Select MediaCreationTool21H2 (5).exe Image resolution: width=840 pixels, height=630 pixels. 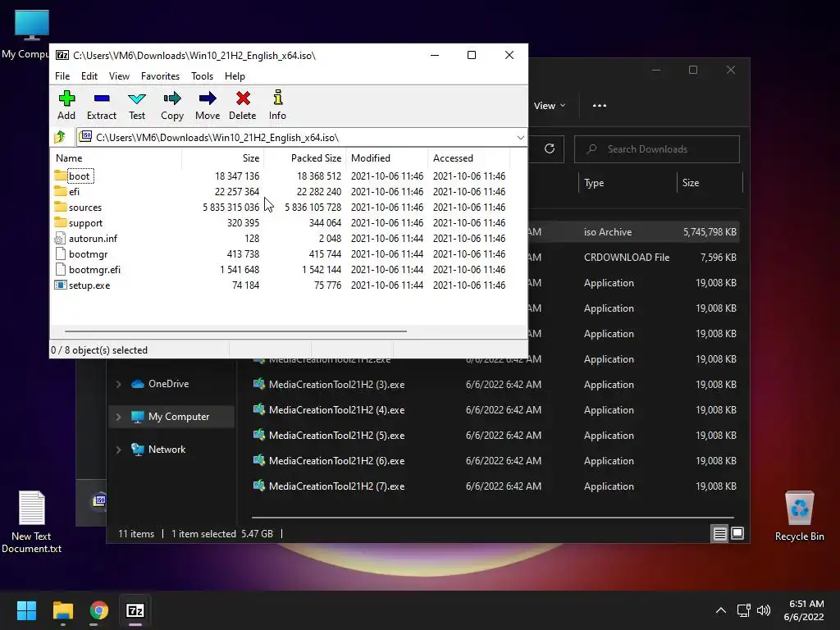(495, 436)
